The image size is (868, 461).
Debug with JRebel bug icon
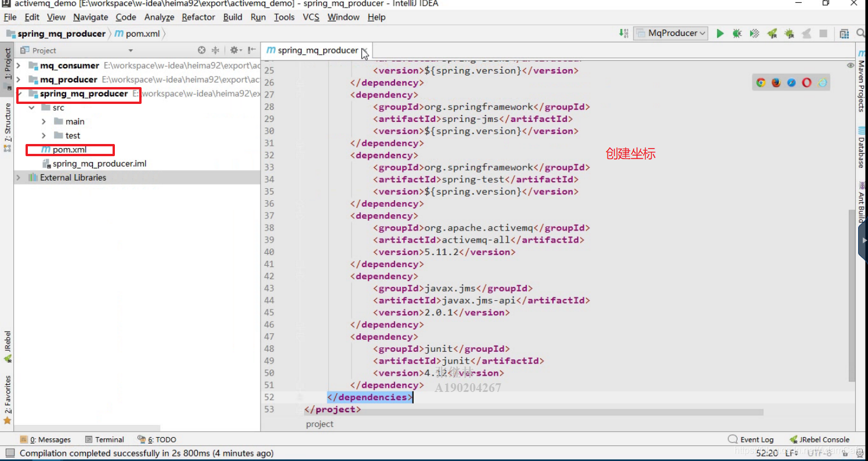coord(789,34)
